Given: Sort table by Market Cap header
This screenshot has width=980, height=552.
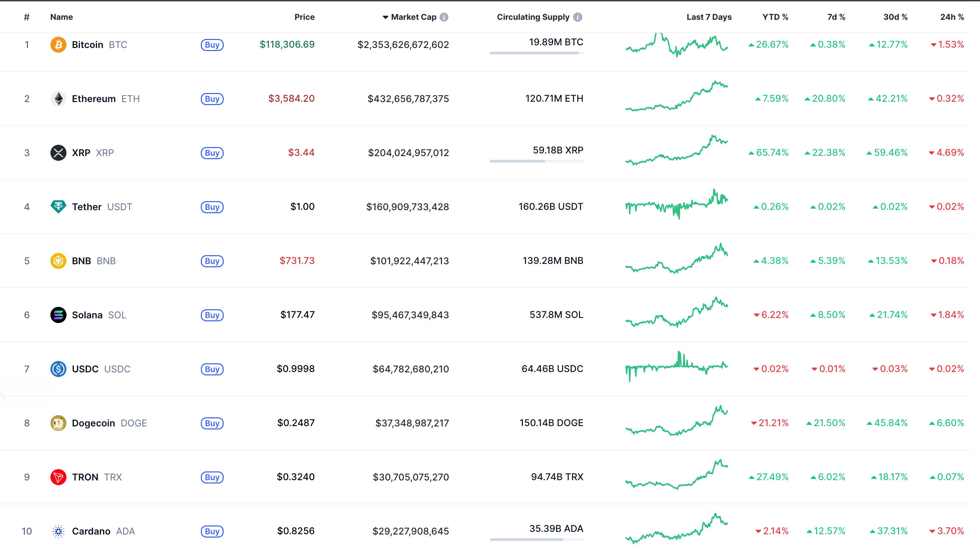Looking at the screenshot, I should coord(413,17).
